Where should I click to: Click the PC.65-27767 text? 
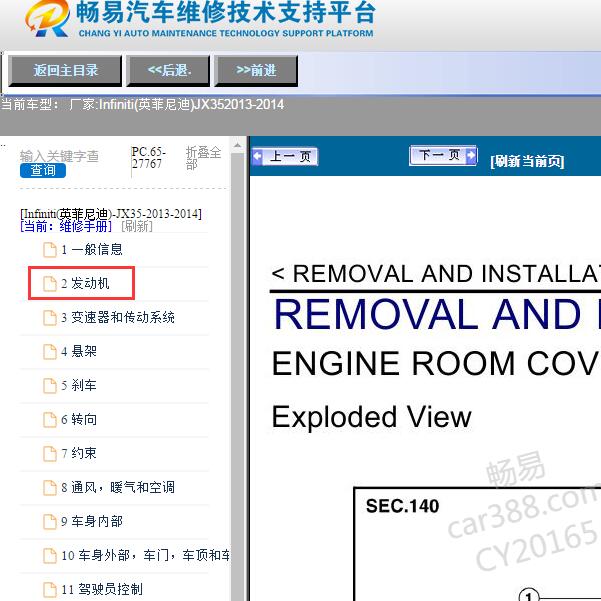148,158
